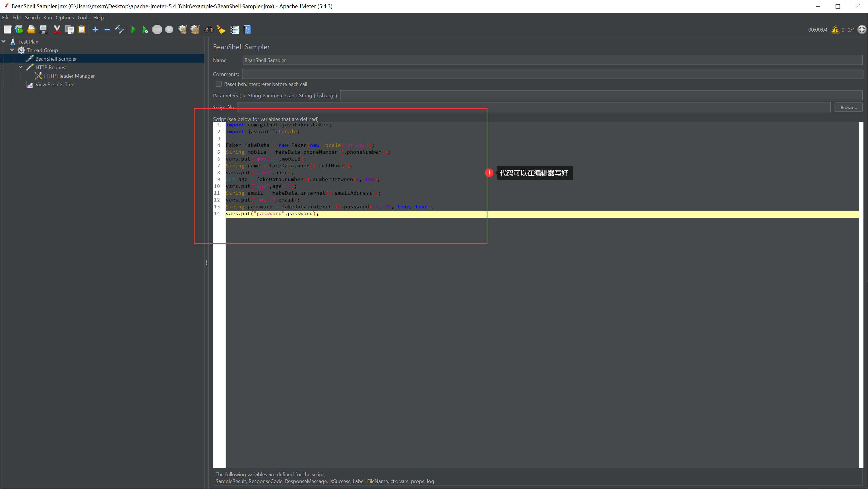
Task: Save the test plan via disk icon
Action: pos(43,30)
